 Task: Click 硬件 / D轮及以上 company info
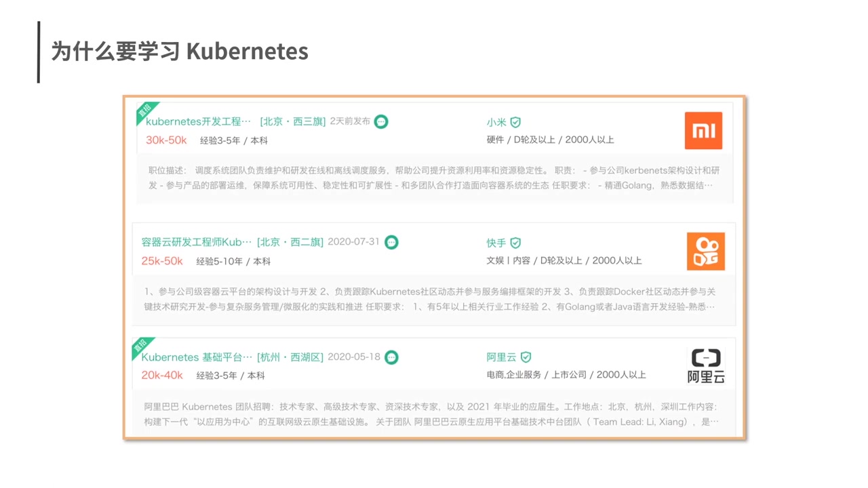point(551,140)
